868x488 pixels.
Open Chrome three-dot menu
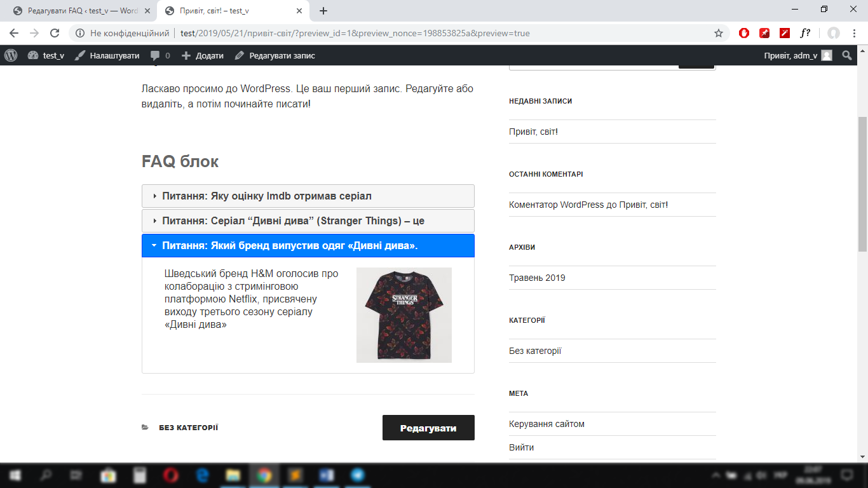click(x=854, y=33)
